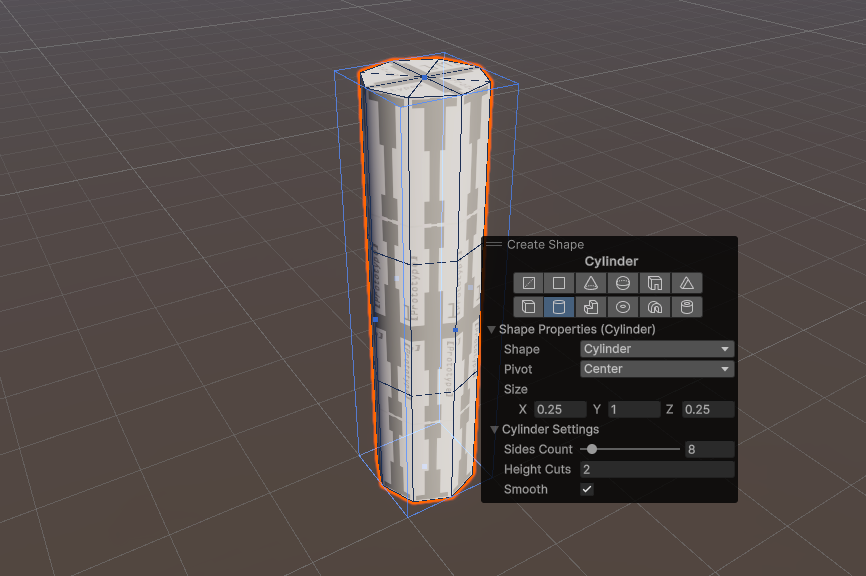Click the blue center handle on cylinder top
Screen dimensions: 866x576
click(x=424, y=78)
